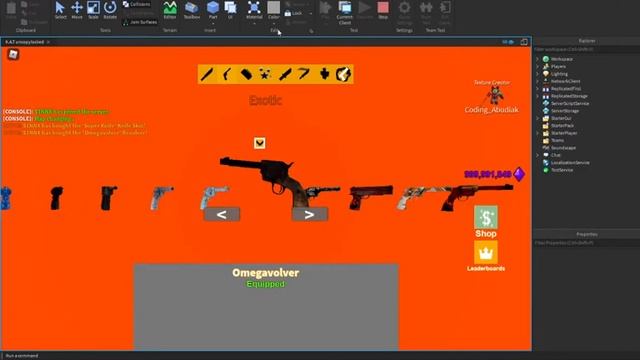
Task: Open the Color dropdown arrow
Action: pos(273,24)
